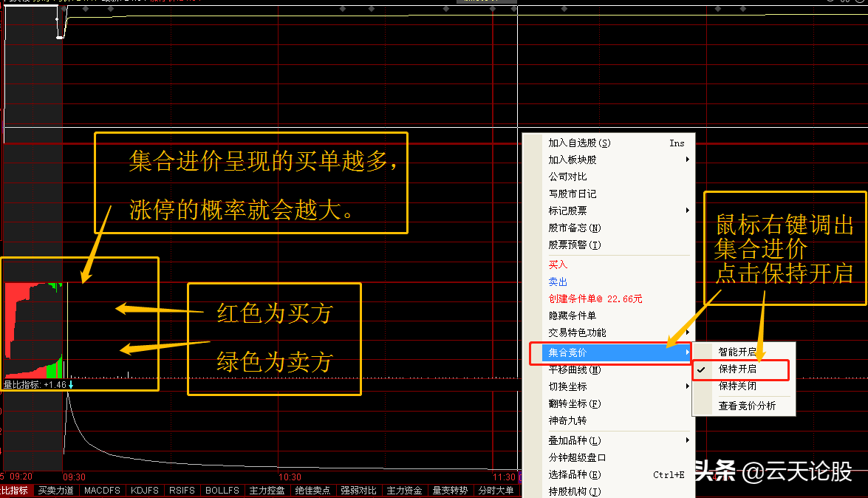
Task: Select the BOLLFS indicator tab
Action: point(222,491)
